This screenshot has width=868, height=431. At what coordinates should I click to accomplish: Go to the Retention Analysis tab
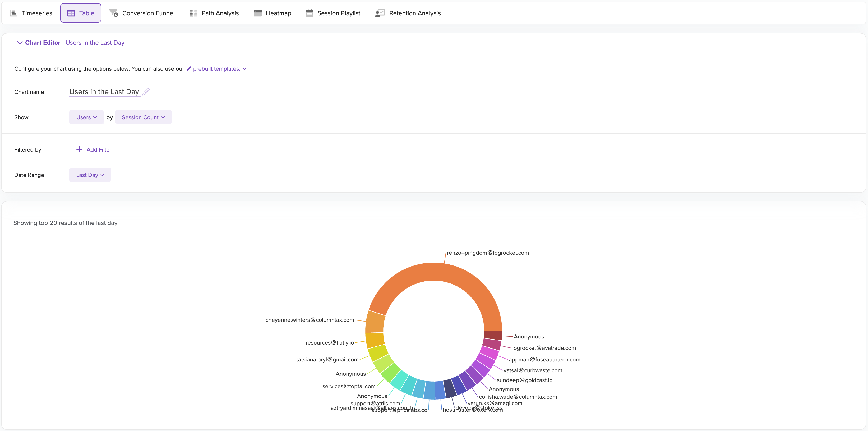tap(408, 13)
